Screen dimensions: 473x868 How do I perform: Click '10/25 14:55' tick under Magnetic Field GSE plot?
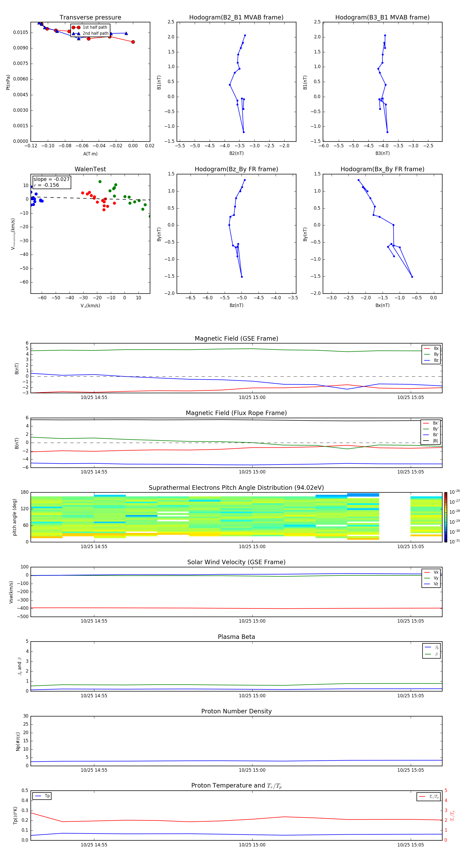94,398
